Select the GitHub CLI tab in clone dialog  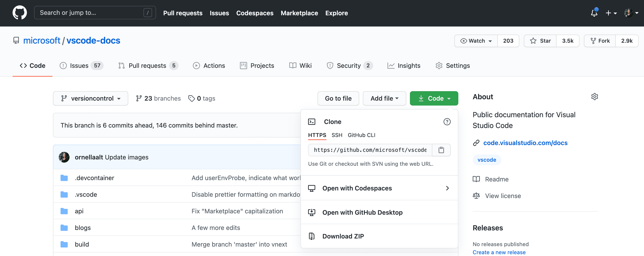pyautogui.click(x=361, y=135)
